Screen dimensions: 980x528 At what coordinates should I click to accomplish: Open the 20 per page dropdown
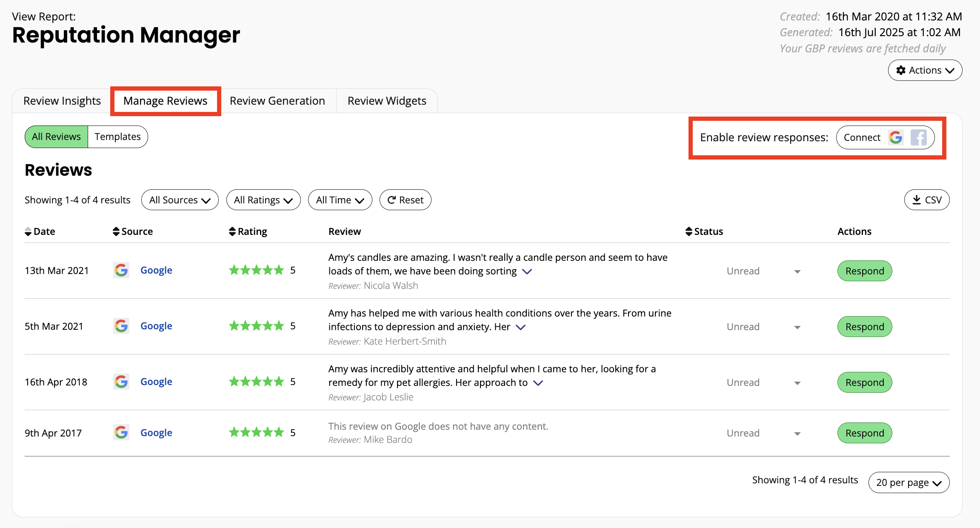click(909, 482)
